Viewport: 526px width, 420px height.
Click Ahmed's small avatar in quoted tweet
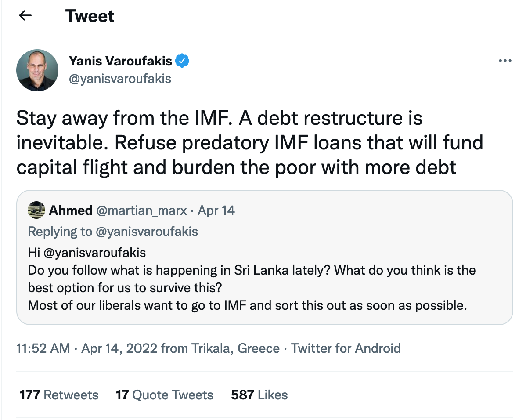pos(36,210)
